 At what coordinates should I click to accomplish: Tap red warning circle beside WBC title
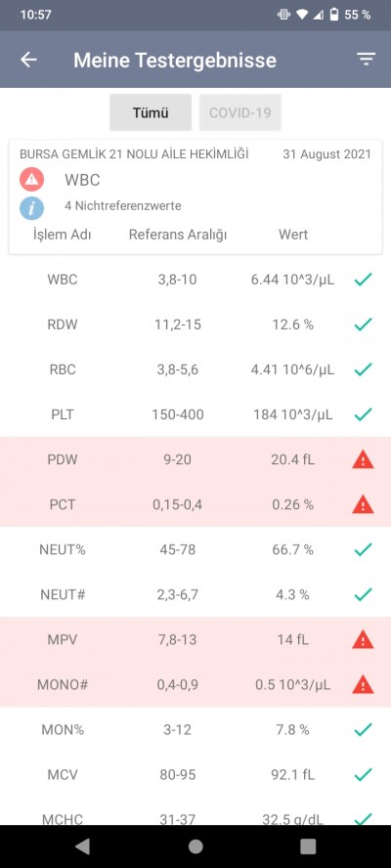[x=31, y=179]
